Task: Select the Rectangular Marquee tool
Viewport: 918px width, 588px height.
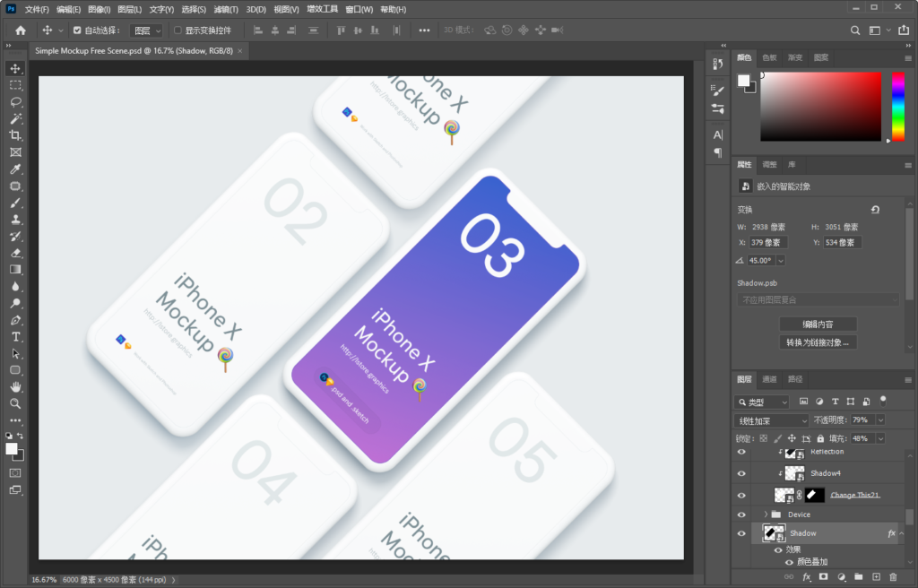Action: [x=15, y=85]
